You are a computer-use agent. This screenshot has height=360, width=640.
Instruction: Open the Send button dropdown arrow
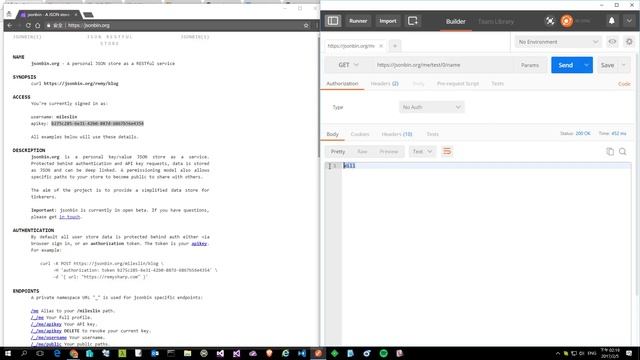coord(587,65)
